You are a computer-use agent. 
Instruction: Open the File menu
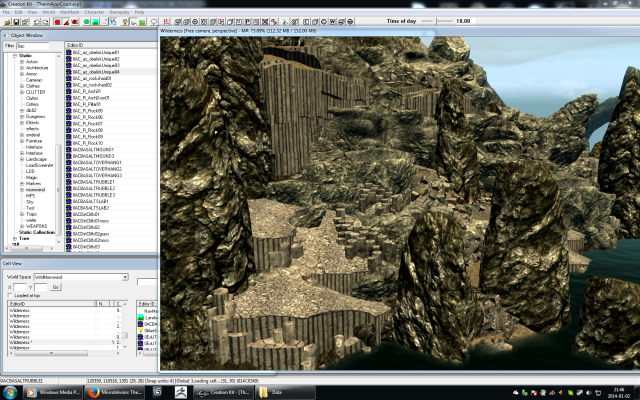[6, 12]
